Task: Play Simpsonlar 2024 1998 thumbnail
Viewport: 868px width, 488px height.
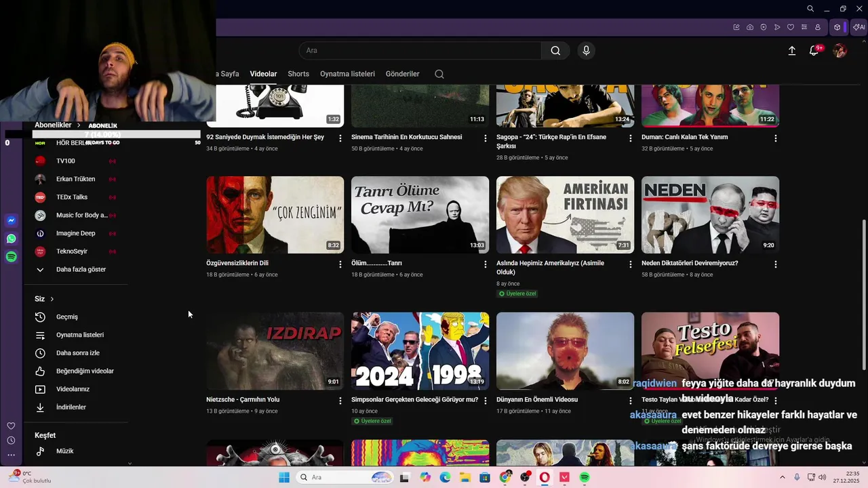Action: (x=420, y=351)
